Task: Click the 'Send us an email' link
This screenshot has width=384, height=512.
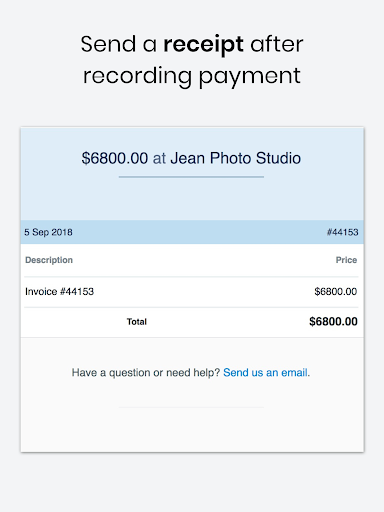Action: [265, 372]
